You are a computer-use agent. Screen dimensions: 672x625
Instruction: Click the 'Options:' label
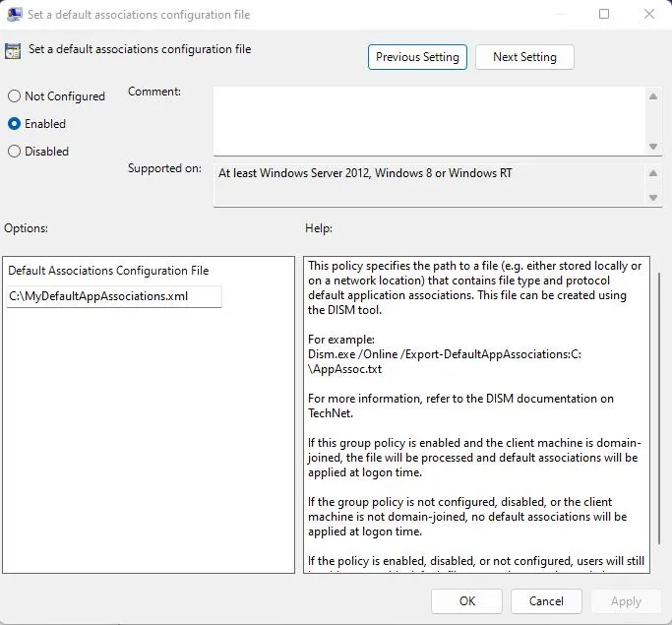click(x=27, y=228)
